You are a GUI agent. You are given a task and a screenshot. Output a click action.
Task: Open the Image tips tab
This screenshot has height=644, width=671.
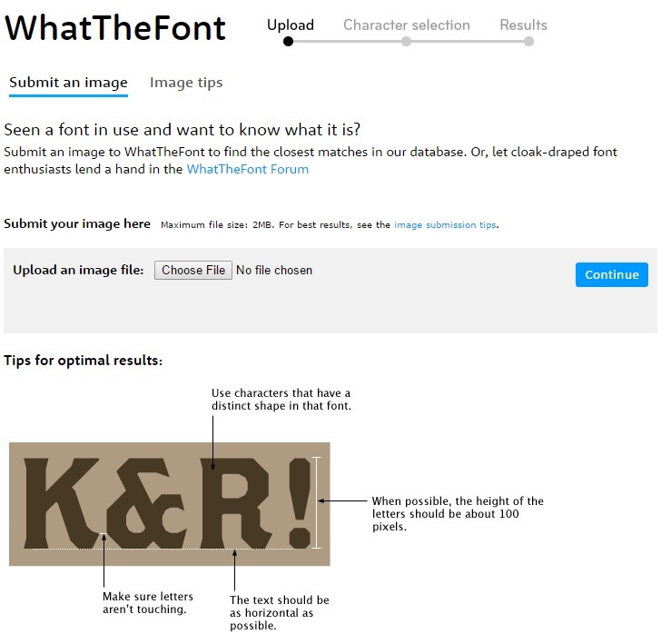pos(186,83)
